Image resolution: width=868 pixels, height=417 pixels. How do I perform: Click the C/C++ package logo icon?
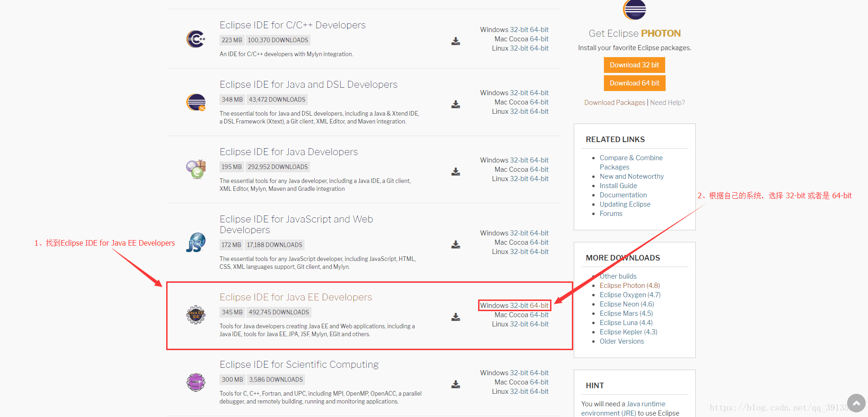click(x=196, y=39)
